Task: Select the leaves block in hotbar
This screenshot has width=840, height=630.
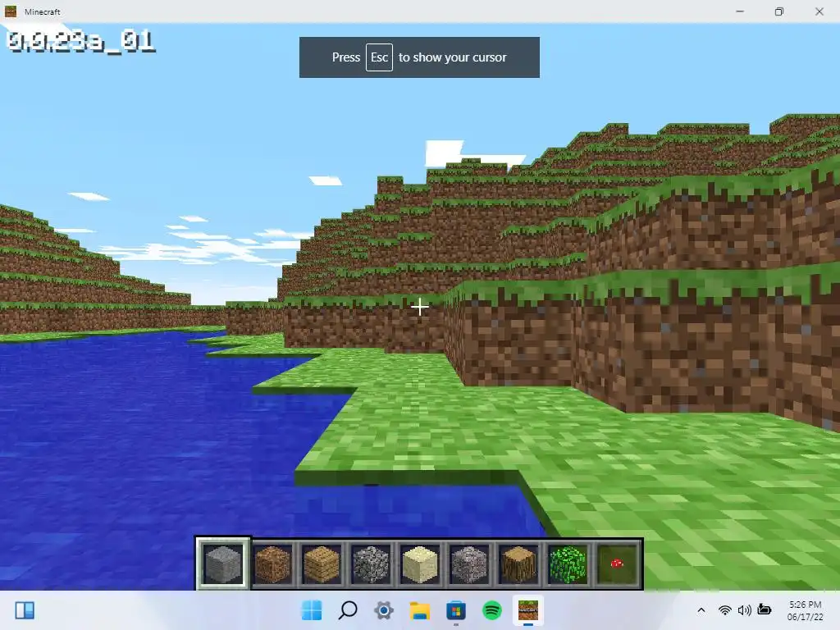Action: pos(568,564)
